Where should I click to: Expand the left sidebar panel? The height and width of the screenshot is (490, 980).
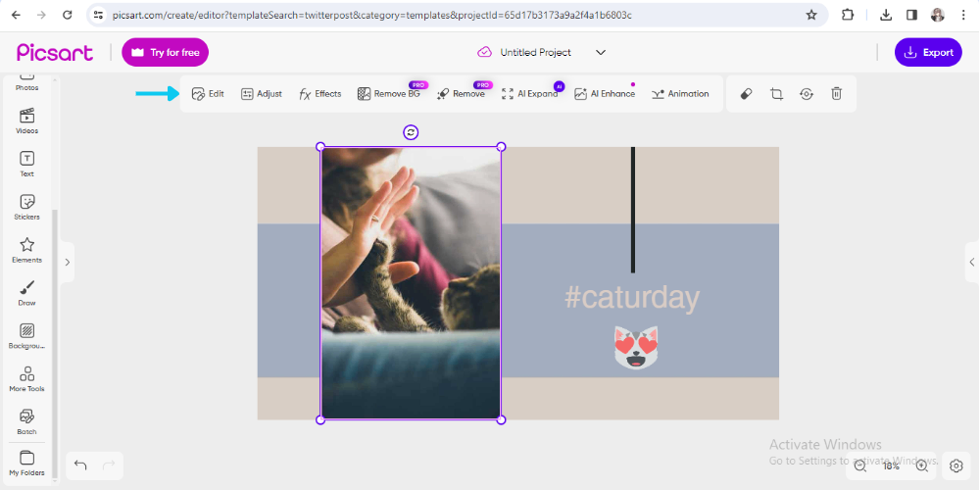coord(67,263)
